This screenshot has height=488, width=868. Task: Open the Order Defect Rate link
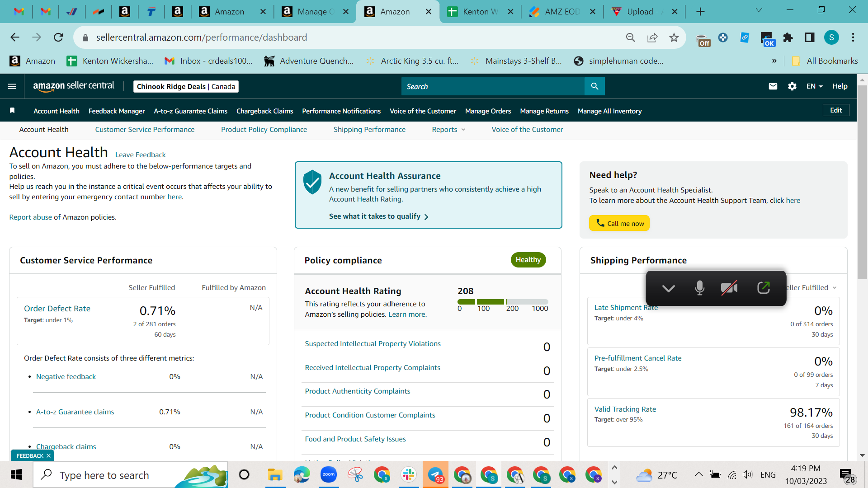pos(57,309)
